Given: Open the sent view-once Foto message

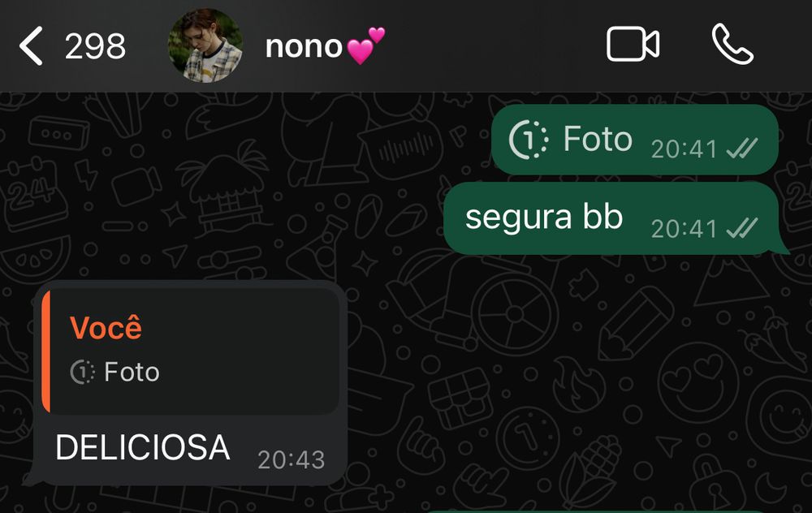Looking at the screenshot, I should click(635, 140).
